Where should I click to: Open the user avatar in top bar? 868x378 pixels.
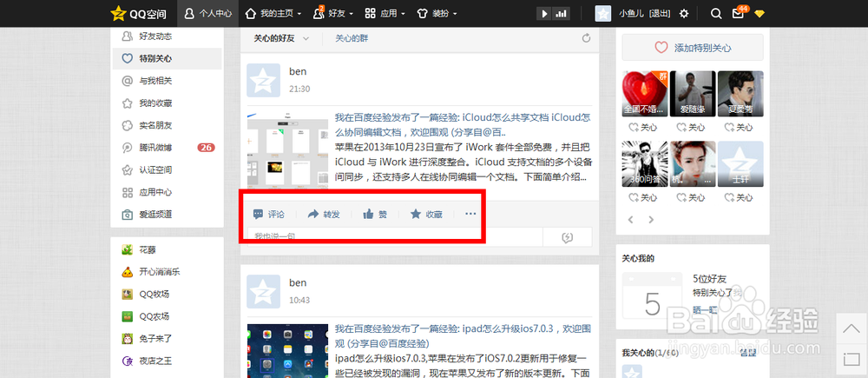(x=603, y=13)
